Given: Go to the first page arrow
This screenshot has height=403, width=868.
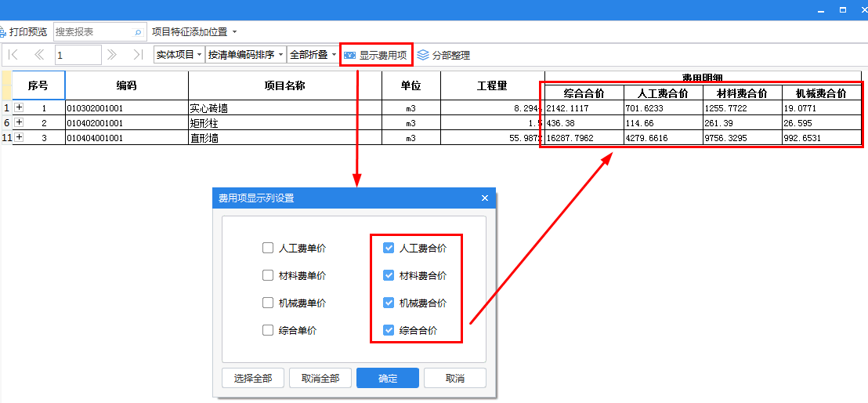Looking at the screenshot, I should [13, 55].
